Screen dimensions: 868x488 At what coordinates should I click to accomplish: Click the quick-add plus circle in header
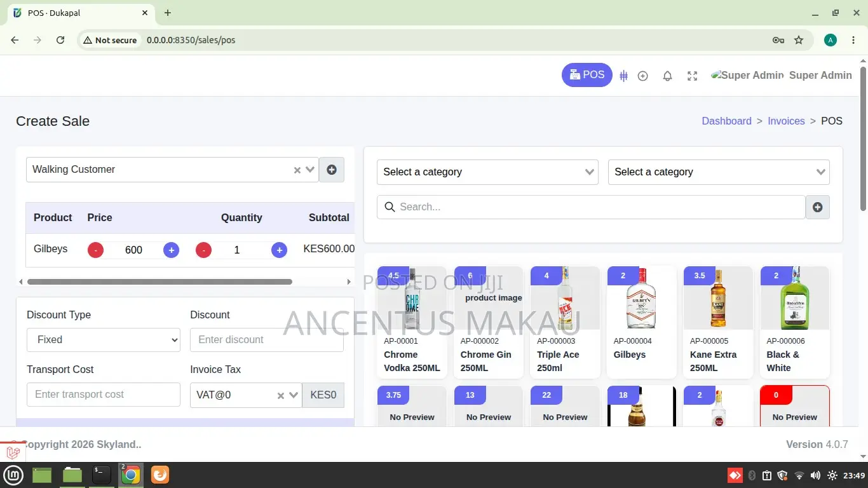pyautogui.click(x=643, y=76)
